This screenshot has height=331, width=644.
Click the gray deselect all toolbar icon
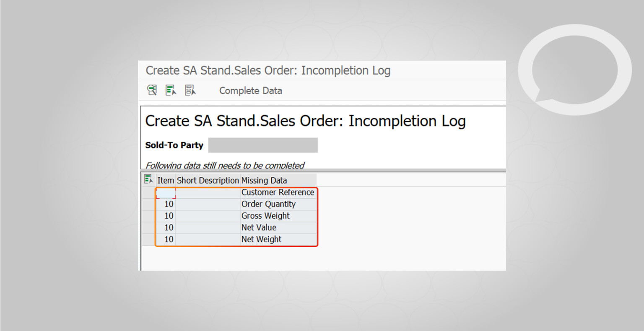[x=190, y=90]
